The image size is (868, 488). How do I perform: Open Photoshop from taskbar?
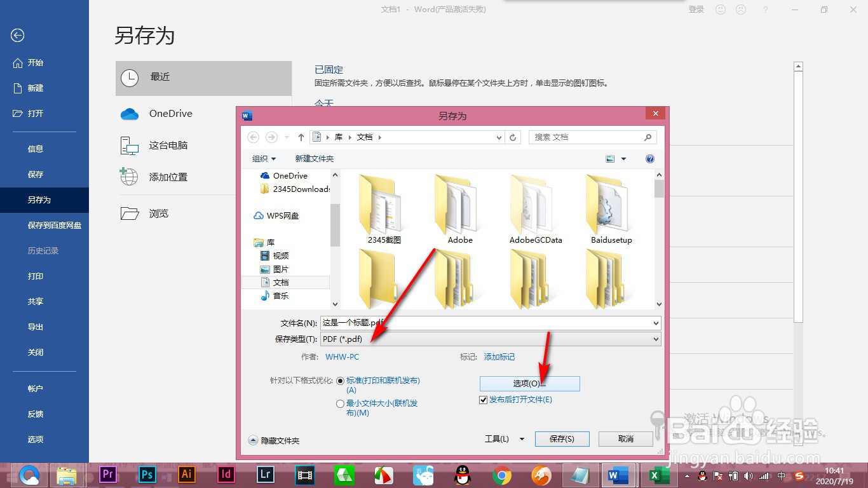point(147,475)
